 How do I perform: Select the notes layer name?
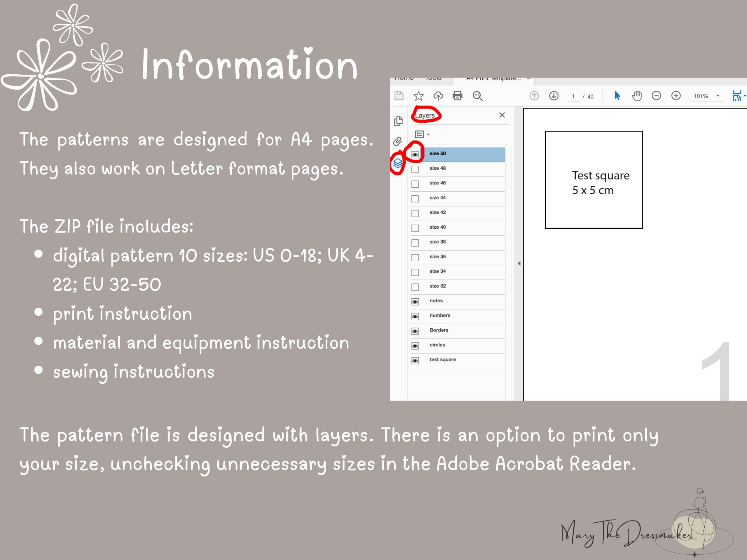click(x=436, y=301)
